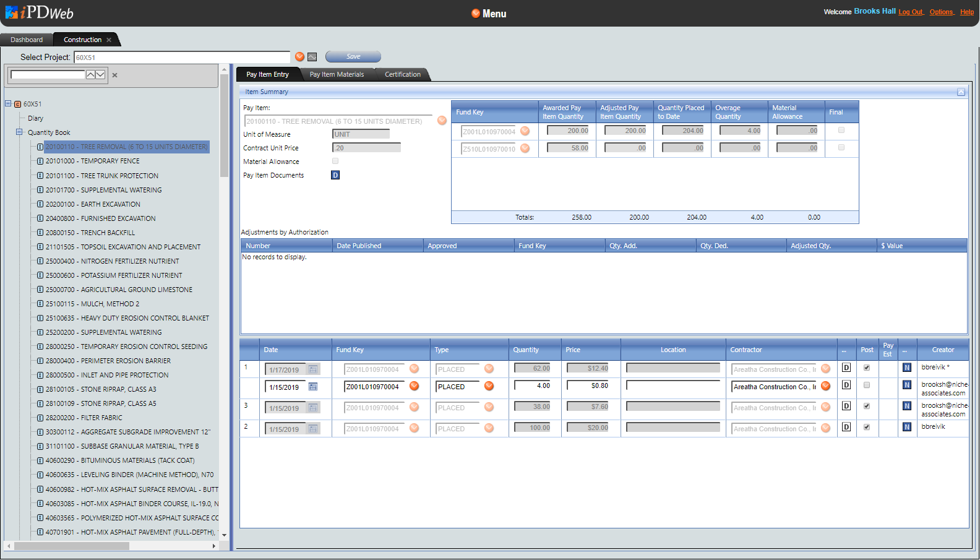Viewport: 980px width, 560px height.
Task: Collapse the 60X51 project tree node
Action: tap(8, 103)
